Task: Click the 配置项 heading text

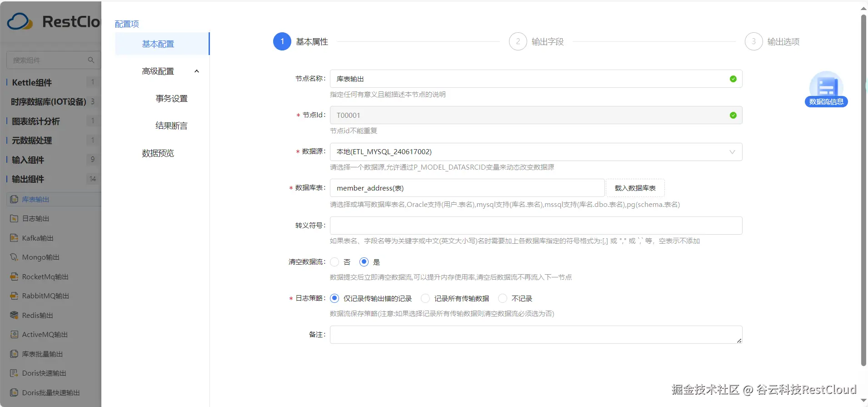Action: (x=127, y=24)
